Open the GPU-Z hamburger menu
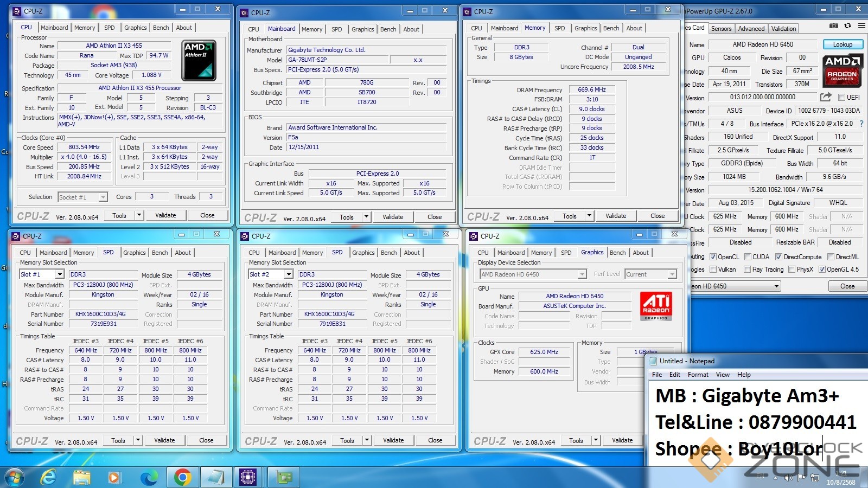Screen dimensions: 868x488 (x=861, y=25)
